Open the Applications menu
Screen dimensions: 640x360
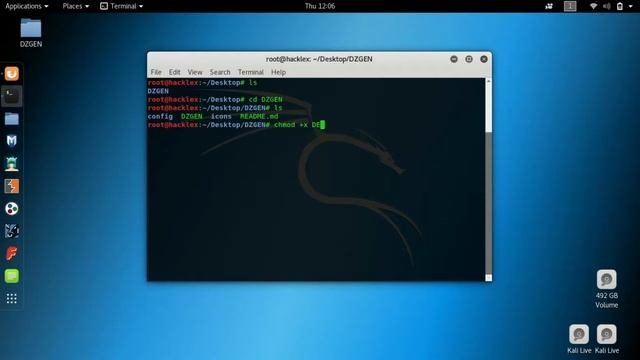[27, 6]
